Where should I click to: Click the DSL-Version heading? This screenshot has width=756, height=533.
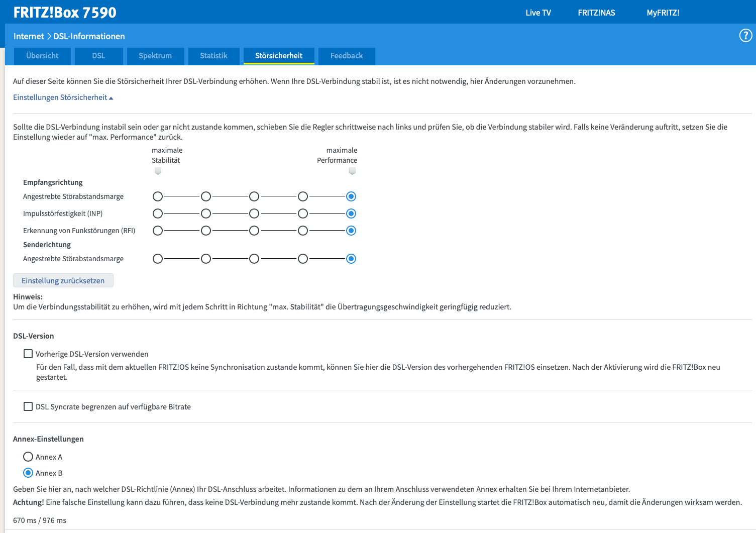pyautogui.click(x=34, y=336)
